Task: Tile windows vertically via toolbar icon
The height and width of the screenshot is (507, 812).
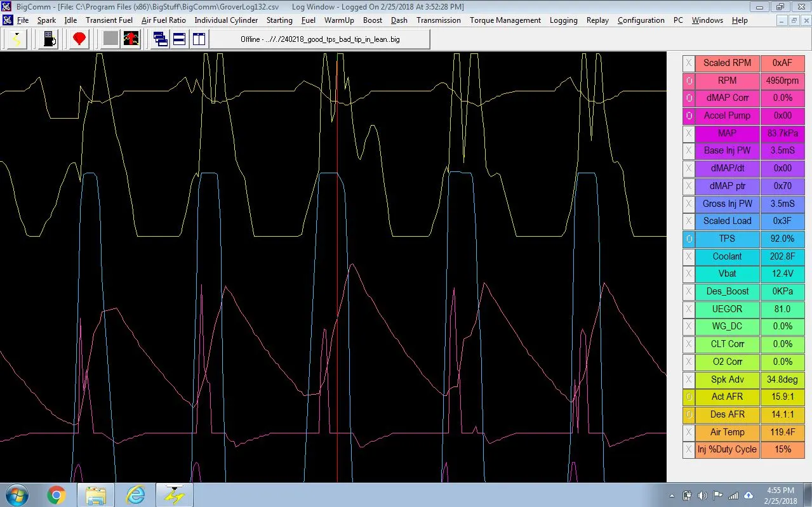Action: tap(199, 39)
